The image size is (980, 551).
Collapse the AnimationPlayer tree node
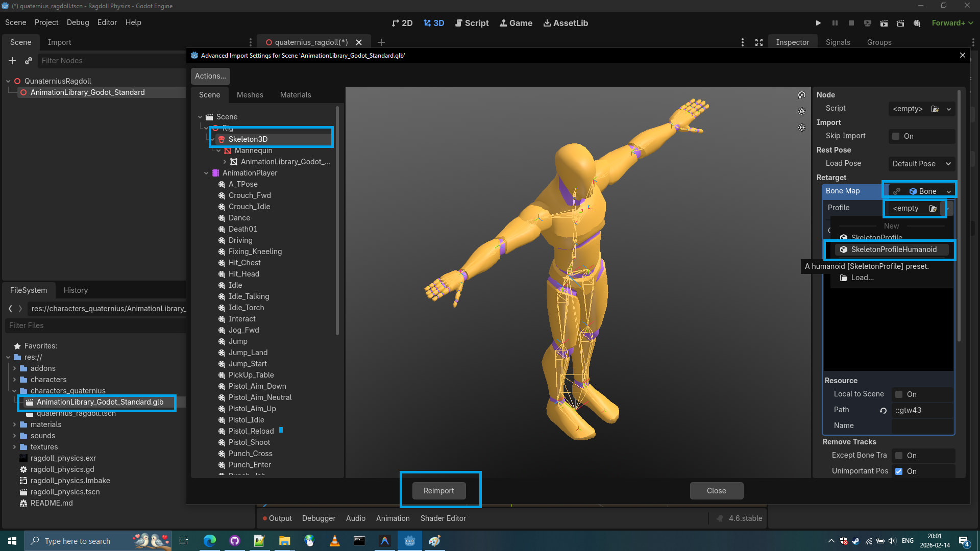(206, 173)
